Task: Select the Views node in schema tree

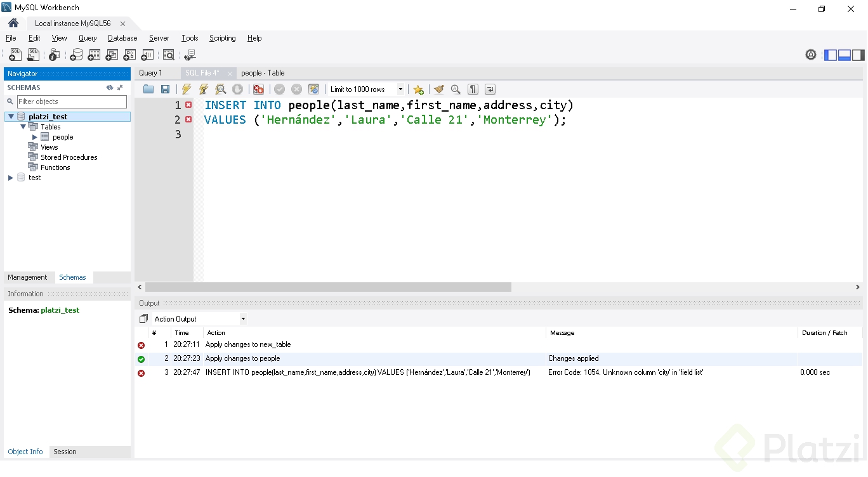Action: (x=49, y=147)
